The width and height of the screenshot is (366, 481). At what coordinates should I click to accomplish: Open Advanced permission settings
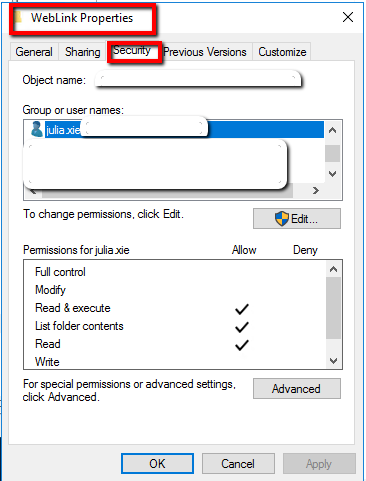click(x=297, y=389)
